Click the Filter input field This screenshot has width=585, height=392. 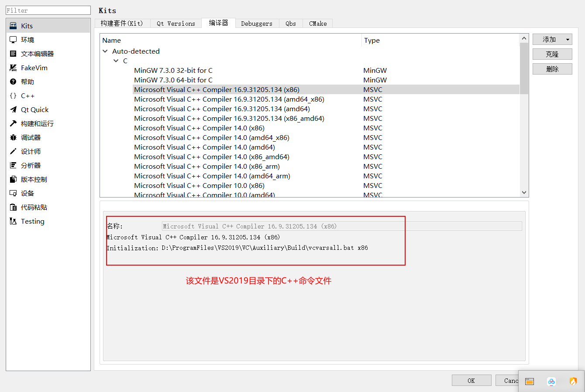tap(48, 10)
